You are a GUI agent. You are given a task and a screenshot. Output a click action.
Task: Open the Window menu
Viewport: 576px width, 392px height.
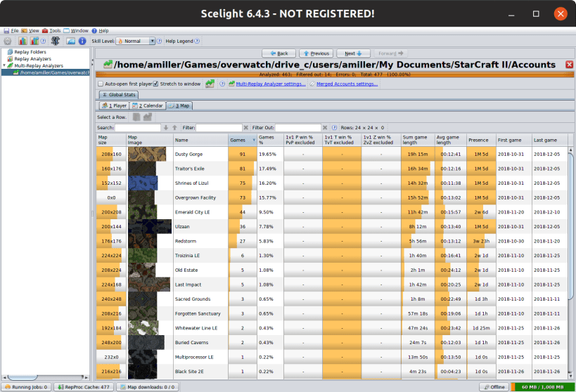[x=76, y=31]
